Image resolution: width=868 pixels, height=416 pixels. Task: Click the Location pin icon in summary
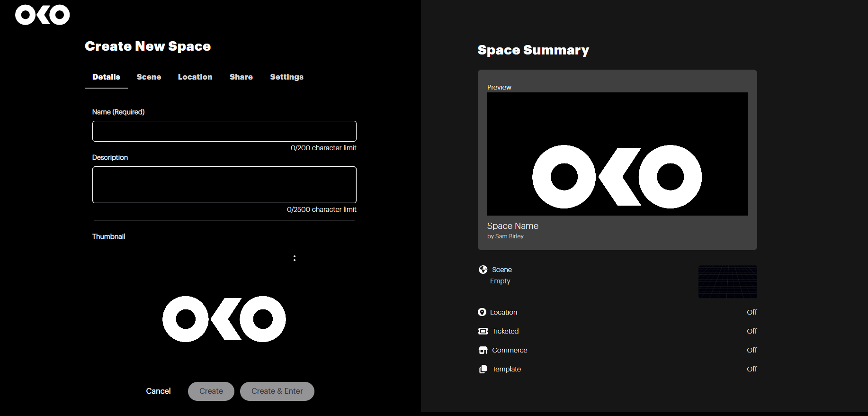click(482, 312)
